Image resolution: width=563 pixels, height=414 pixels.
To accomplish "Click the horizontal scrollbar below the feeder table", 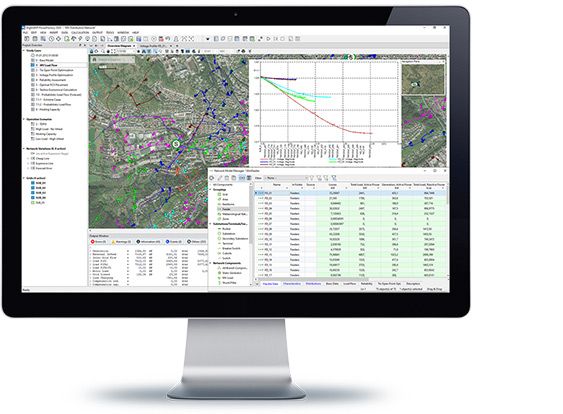I will 312,279.
